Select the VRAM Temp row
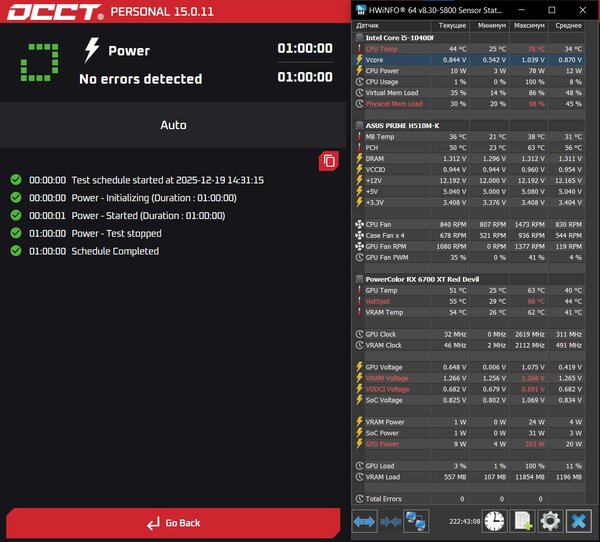 coord(469,312)
